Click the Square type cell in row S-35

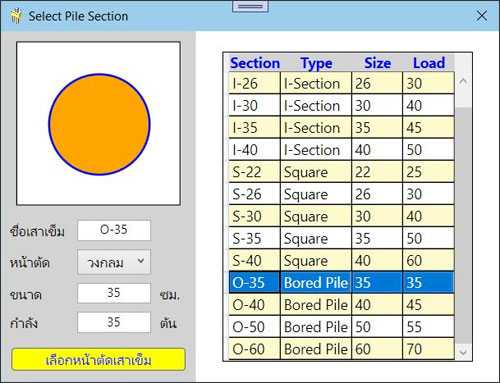(x=316, y=238)
